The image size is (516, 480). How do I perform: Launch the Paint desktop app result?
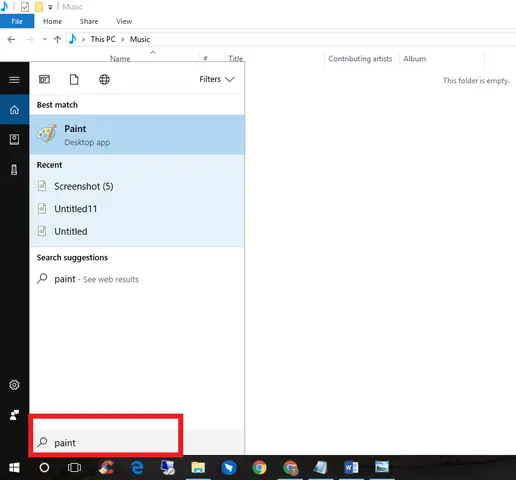coord(137,135)
